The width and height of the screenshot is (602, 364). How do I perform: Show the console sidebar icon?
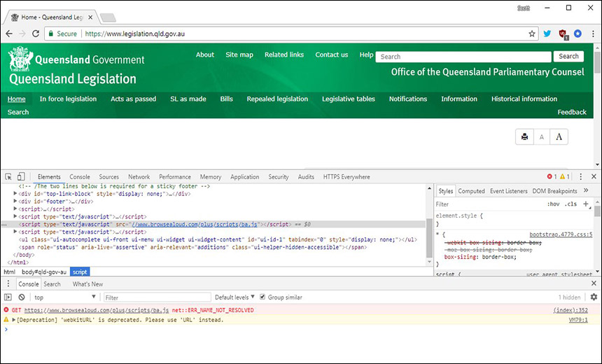[x=8, y=297]
